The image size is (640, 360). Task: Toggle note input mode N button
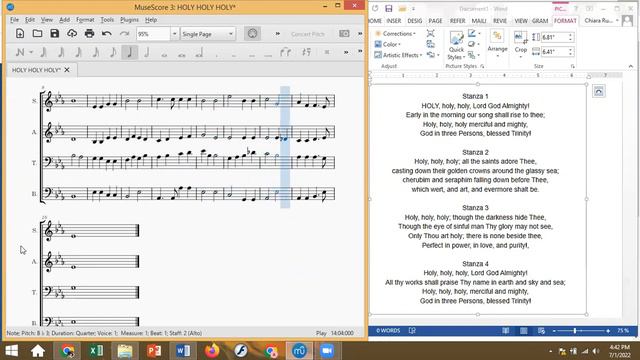20,52
